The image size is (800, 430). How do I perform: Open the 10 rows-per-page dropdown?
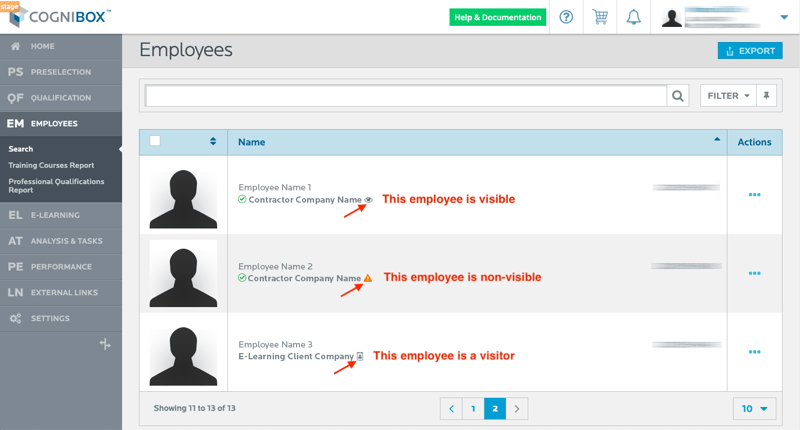tap(755, 409)
